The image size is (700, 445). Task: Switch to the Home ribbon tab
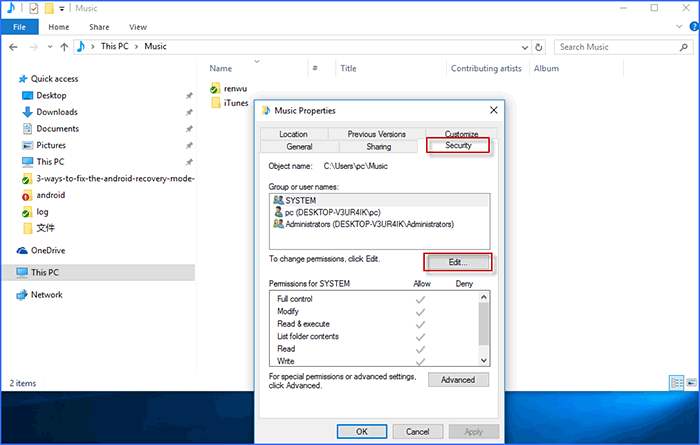pyautogui.click(x=58, y=27)
